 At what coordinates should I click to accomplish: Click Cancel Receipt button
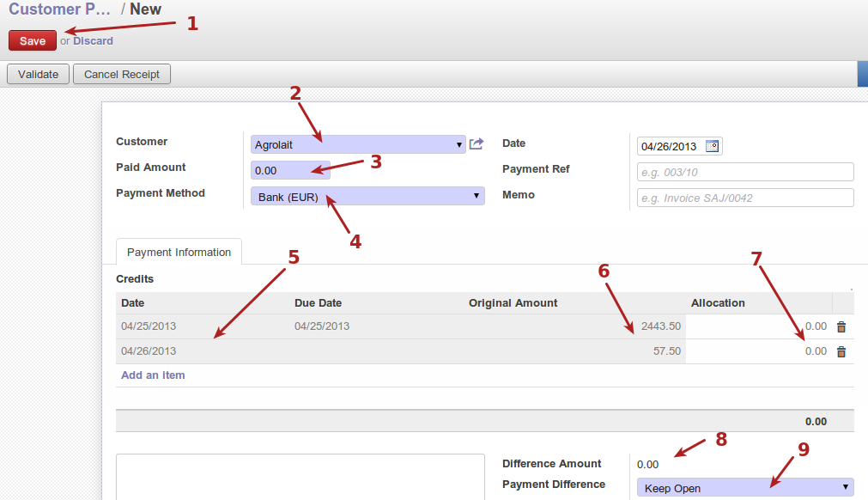coord(122,74)
